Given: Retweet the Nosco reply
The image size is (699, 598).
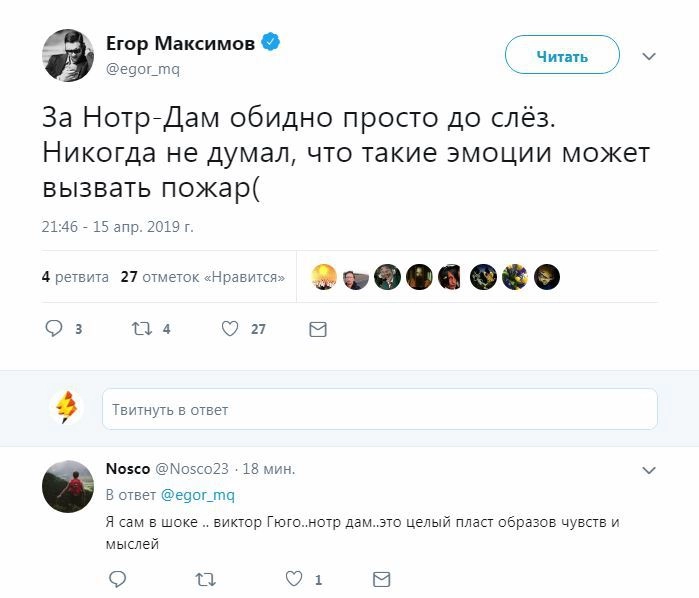Looking at the screenshot, I should 205,579.
